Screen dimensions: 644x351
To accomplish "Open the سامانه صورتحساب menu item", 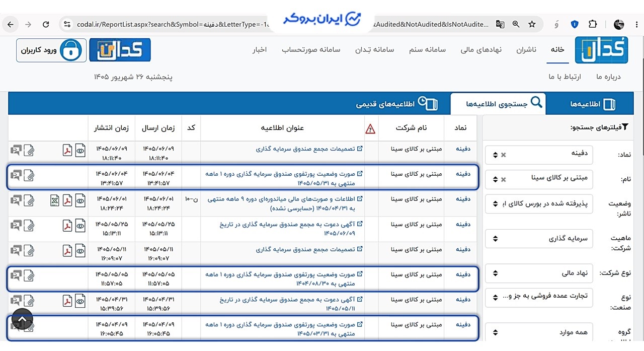I will (311, 50).
